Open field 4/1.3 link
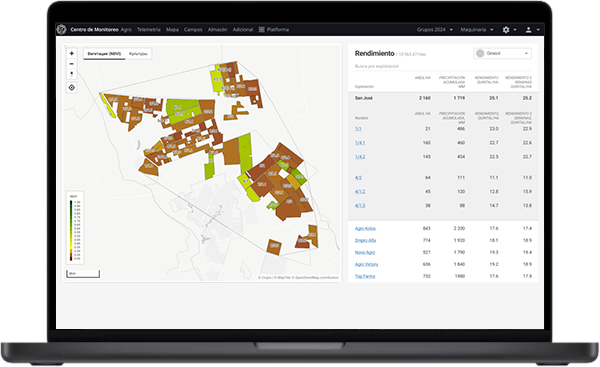This screenshot has width=600, height=367. click(x=360, y=206)
